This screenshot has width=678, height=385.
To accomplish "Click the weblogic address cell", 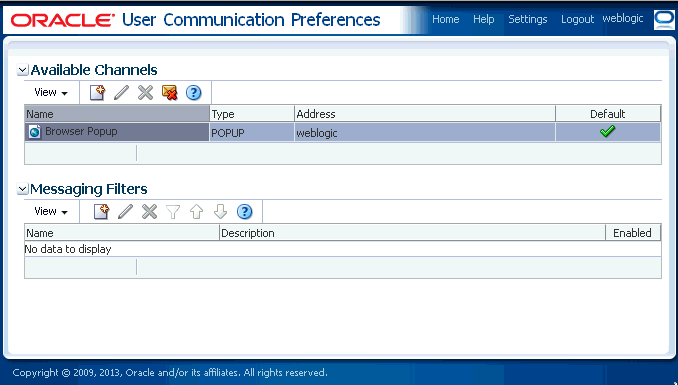I will (425, 132).
